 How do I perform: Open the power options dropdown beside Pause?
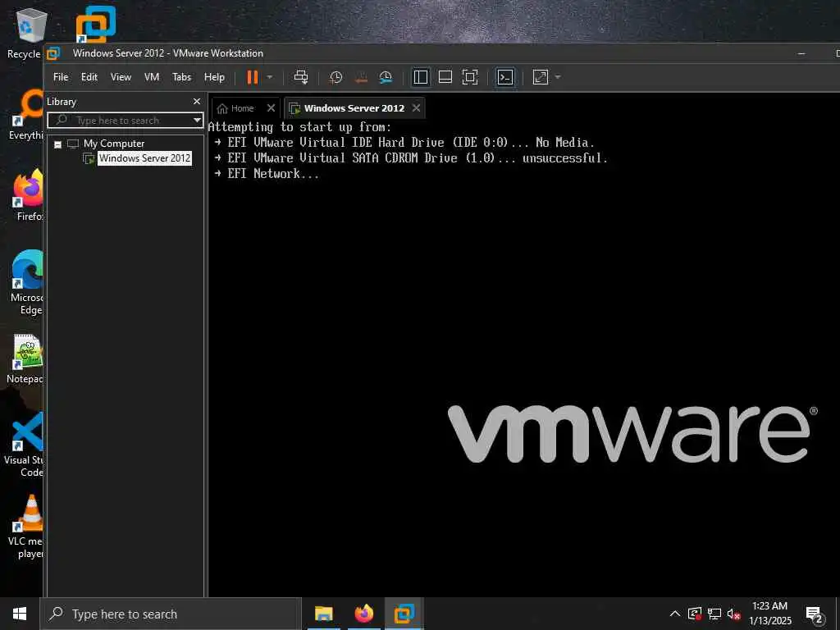click(x=270, y=77)
